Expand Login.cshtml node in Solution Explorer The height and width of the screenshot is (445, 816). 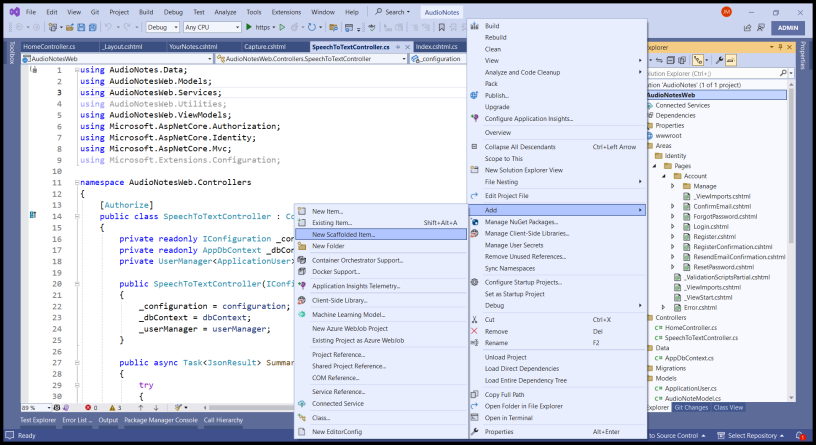click(x=672, y=226)
